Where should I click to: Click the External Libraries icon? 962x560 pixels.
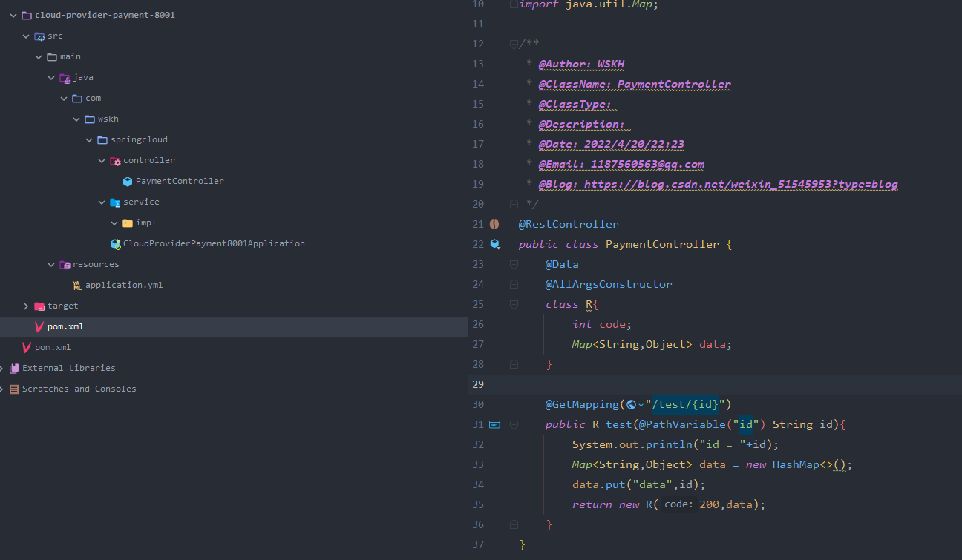[x=14, y=368]
